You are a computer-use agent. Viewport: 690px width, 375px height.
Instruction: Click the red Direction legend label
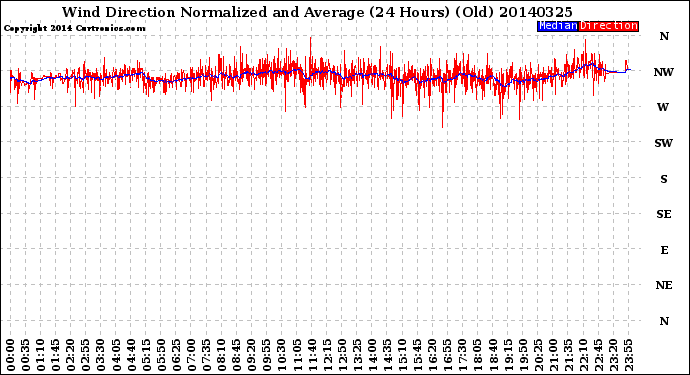[609, 26]
